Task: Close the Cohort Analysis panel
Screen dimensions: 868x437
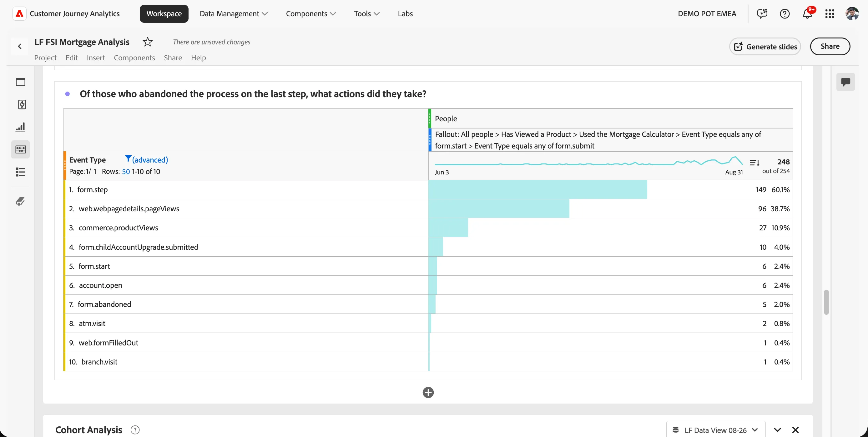Action: point(795,430)
